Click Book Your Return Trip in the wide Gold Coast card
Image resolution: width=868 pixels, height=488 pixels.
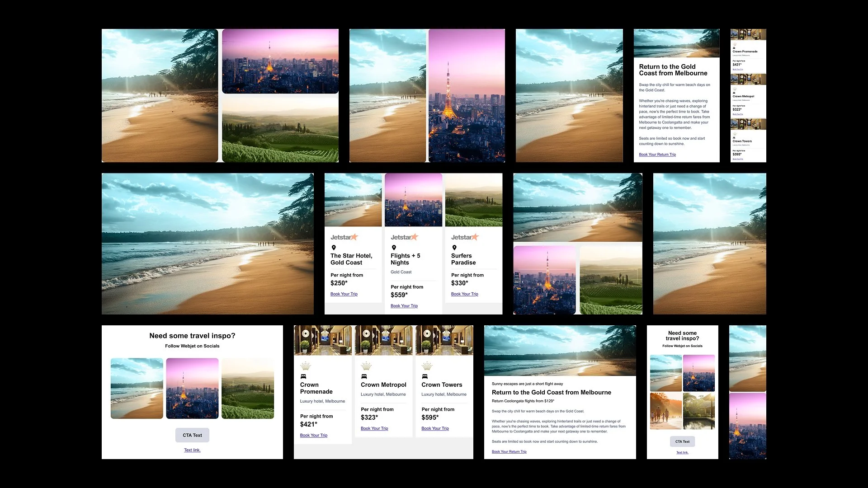tap(509, 452)
